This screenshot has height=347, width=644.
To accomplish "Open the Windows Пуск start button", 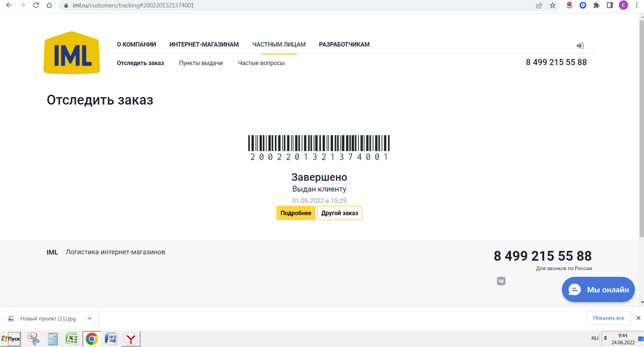I will click(11, 339).
